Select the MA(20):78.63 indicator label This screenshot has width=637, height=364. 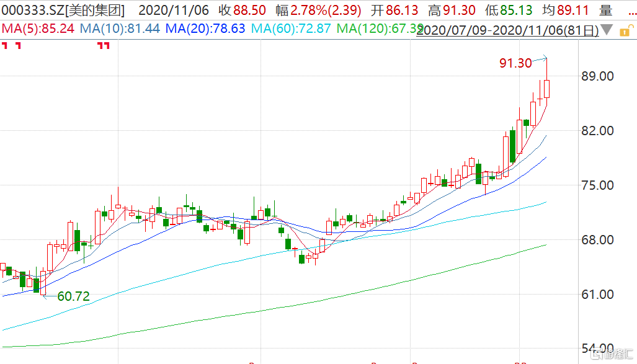[x=205, y=29]
